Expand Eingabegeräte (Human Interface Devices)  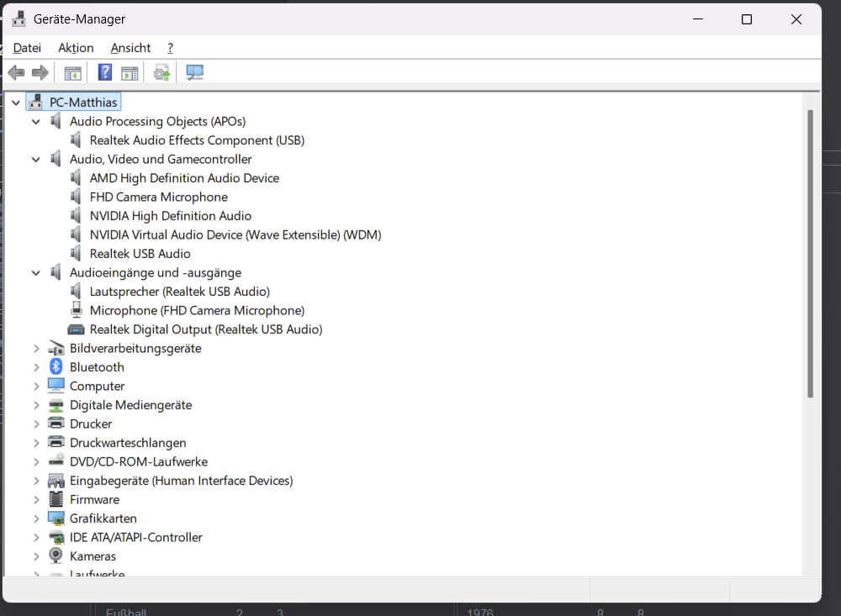[x=36, y=481]
